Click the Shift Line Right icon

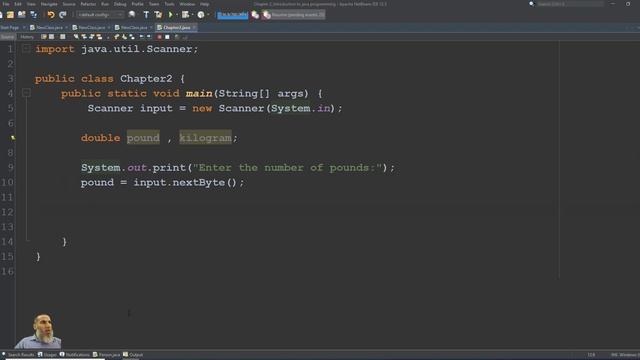149,37
